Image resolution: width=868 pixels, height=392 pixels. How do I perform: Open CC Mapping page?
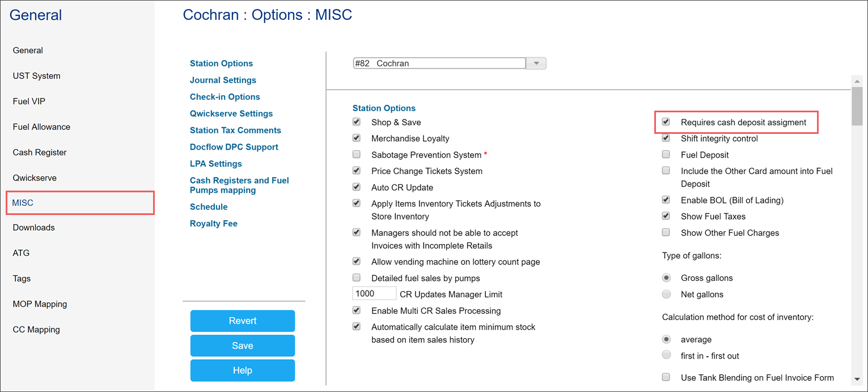[36, 330]
